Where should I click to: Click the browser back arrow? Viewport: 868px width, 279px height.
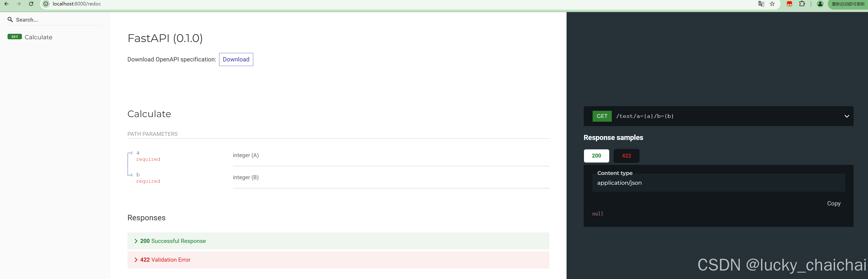6,4
